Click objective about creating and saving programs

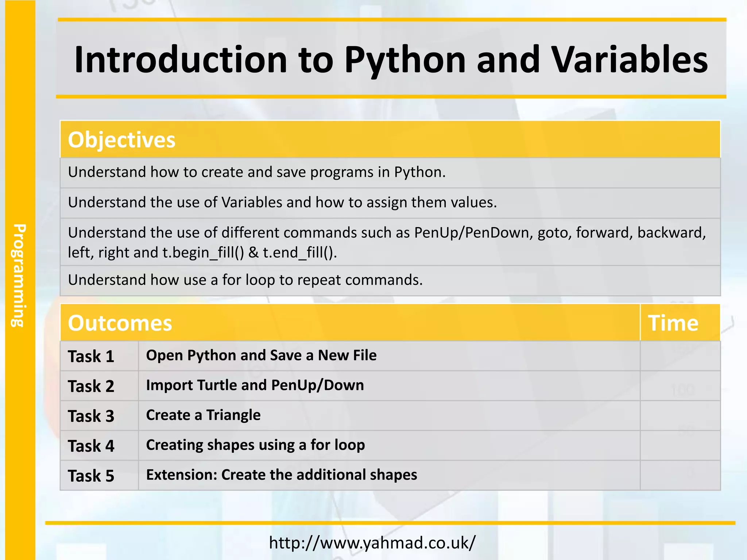tap(257, 172)
